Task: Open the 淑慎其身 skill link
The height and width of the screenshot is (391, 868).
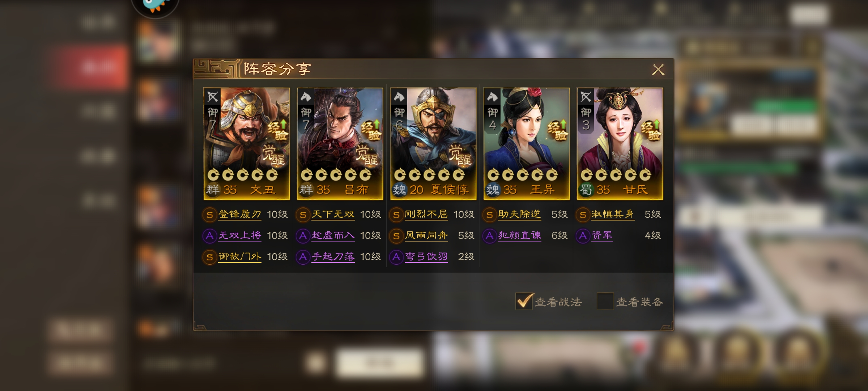Action: point(613,214)
